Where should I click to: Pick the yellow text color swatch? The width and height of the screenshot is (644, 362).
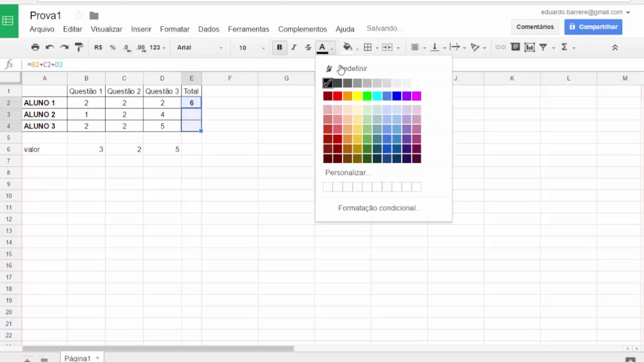[357, 96]
